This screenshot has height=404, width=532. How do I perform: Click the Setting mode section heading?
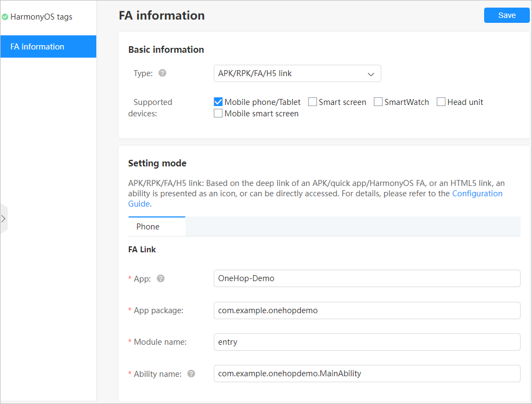pyautogui.click(x=157, y=163)
